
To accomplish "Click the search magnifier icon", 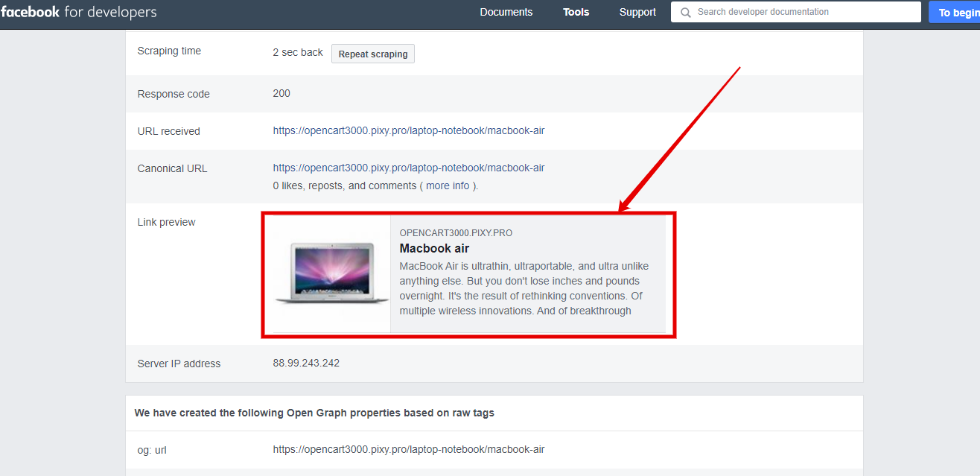I will tap(685, 13).
